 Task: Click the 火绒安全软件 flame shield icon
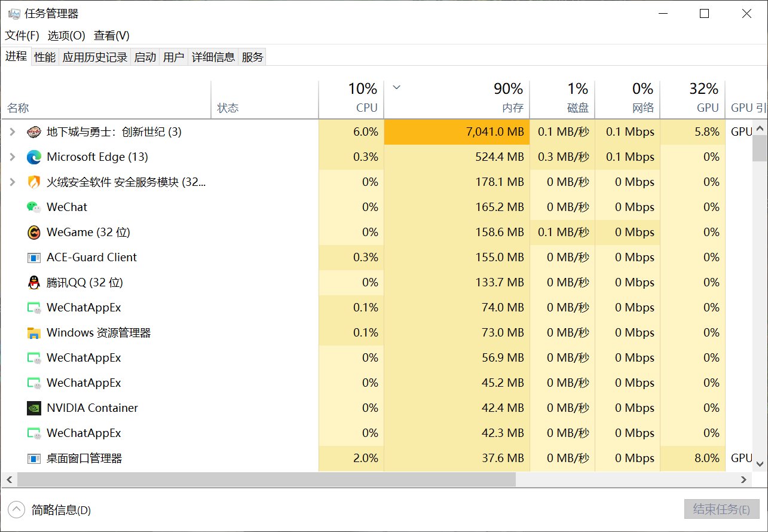point(34,182)
